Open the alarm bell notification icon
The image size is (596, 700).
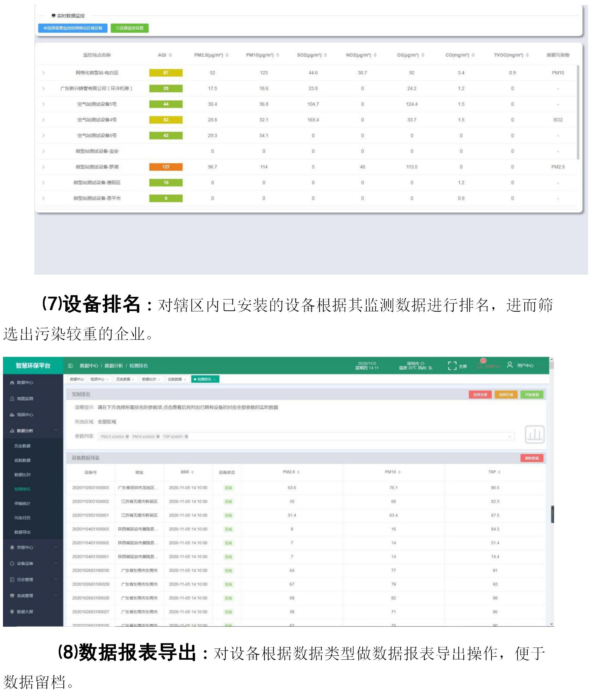point(480,366)
